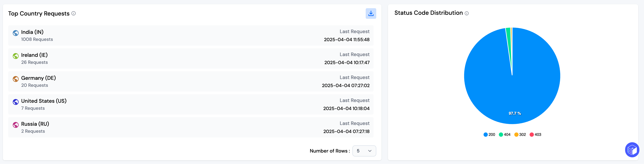Select the India (IN) country row
644x164 pixels.
click(x=190, y=36)
